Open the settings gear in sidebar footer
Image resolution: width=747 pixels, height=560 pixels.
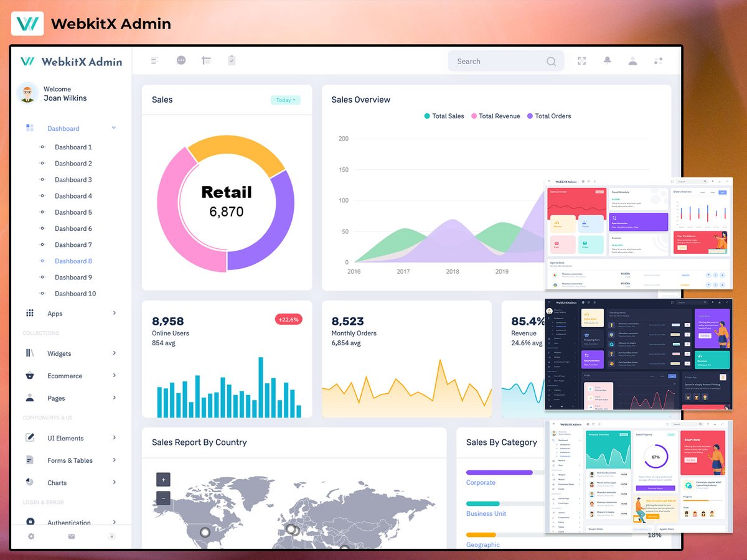point(31,536)
